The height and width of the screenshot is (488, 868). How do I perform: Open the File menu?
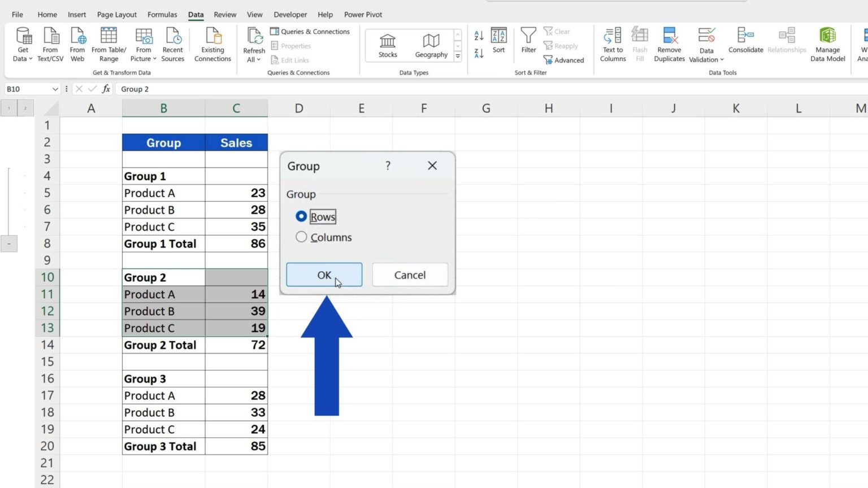point(18,15)
